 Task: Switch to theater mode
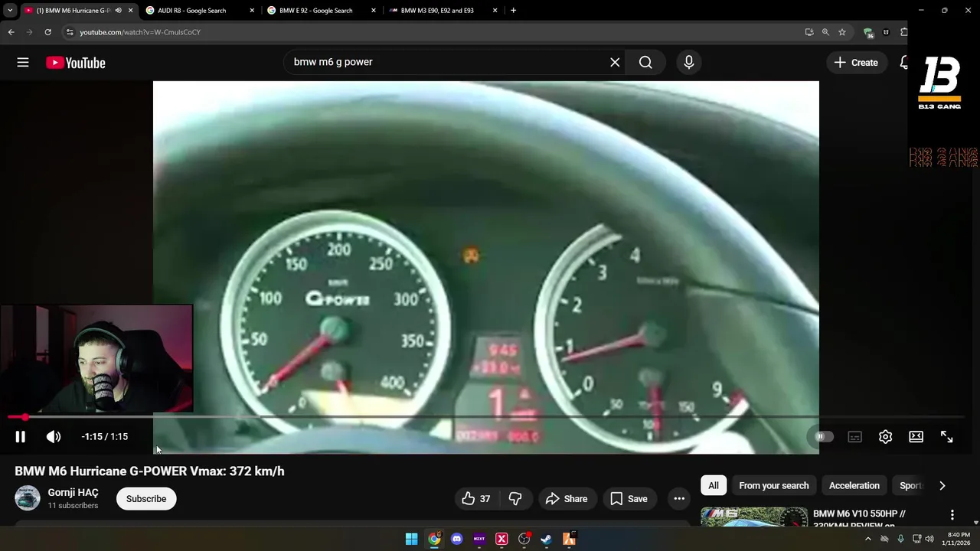click(916, 436)
